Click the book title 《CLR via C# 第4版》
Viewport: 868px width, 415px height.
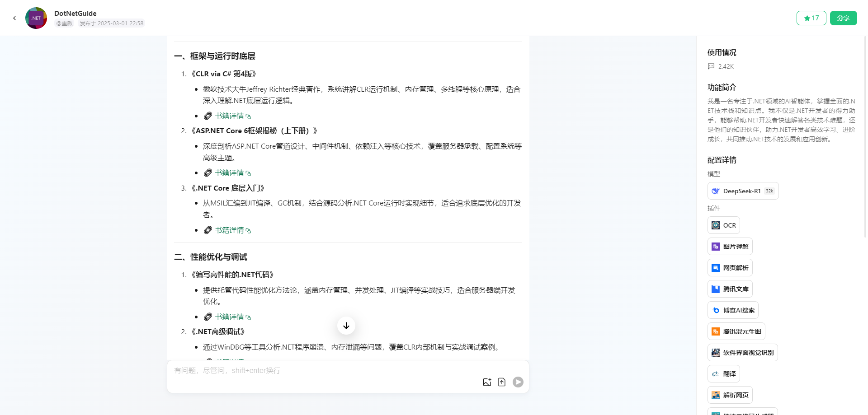point(224,74)
